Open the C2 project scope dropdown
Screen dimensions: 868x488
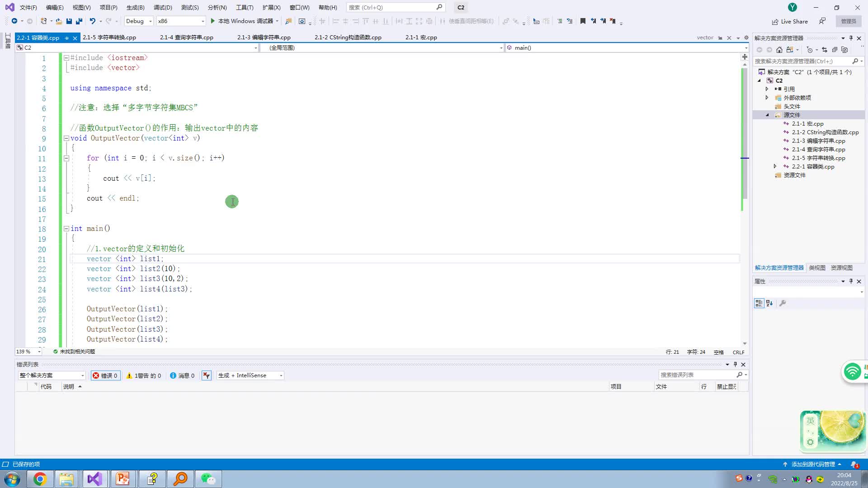pyautogui.click(x=137, y=47)
